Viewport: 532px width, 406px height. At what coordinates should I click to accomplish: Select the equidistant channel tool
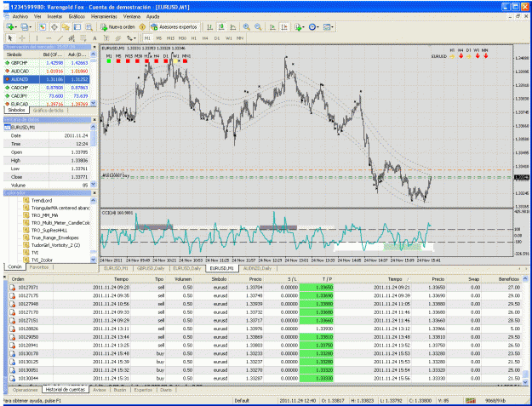(x=72, y=38)
